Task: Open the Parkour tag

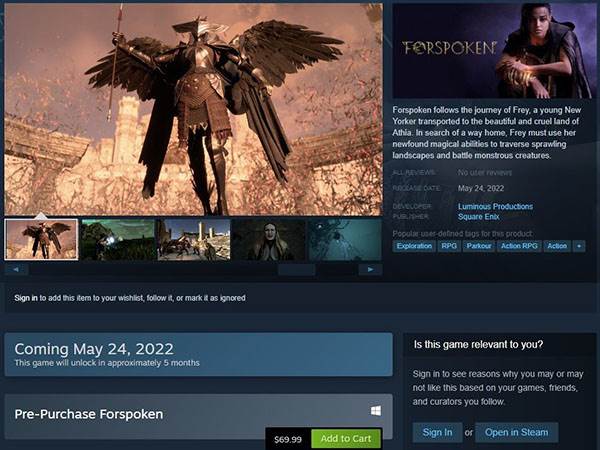Action: [479, 246]
